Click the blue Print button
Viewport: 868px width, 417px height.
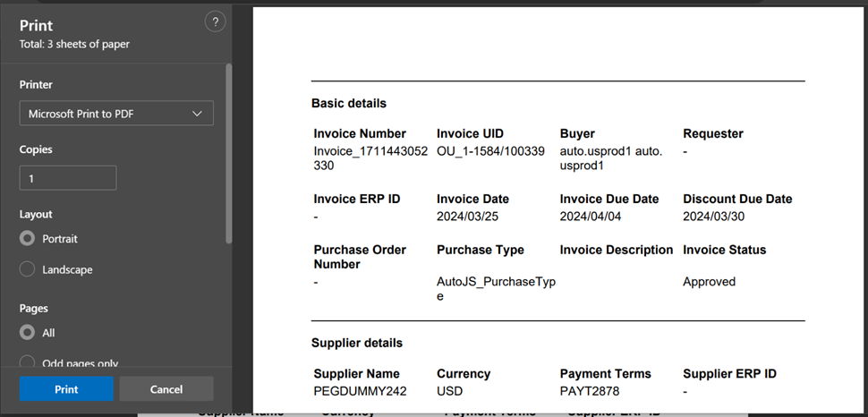[x=66, y=388]
